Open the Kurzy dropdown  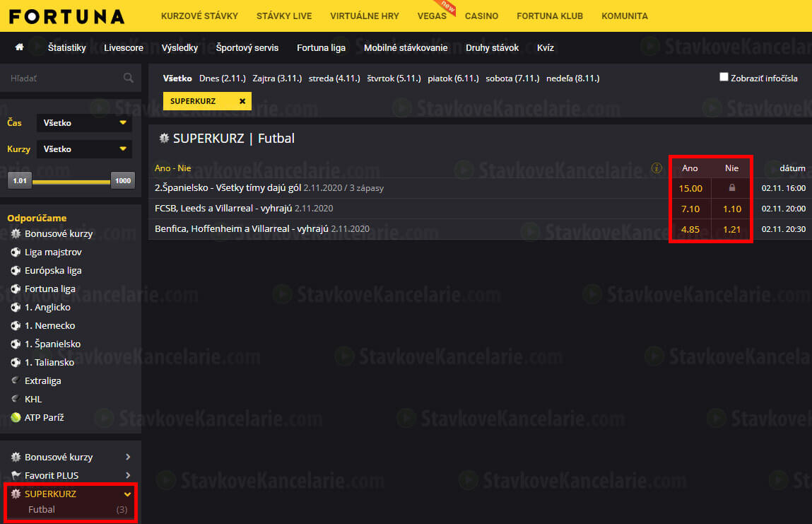[84, 149]
